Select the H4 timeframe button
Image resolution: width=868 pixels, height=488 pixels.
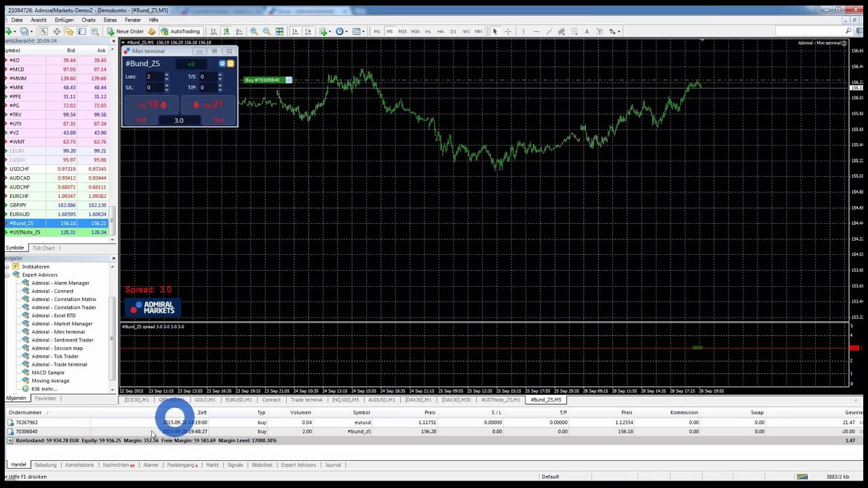point(440,31)
